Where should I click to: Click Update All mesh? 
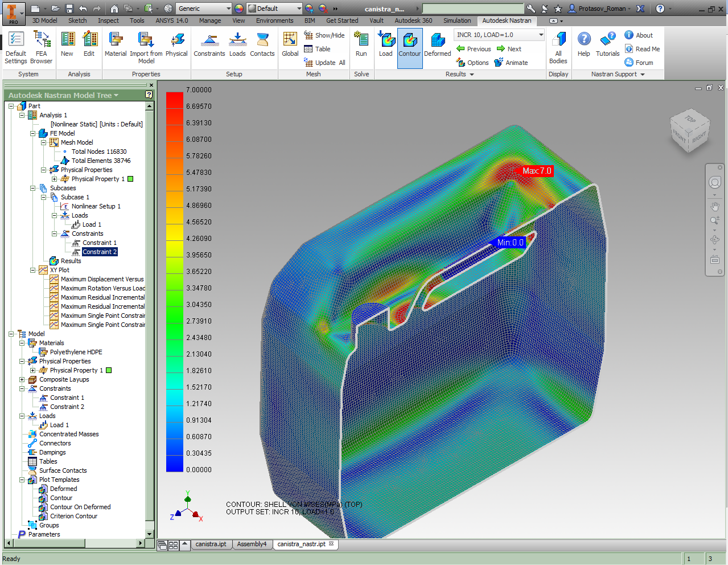[x=324, y=63]
